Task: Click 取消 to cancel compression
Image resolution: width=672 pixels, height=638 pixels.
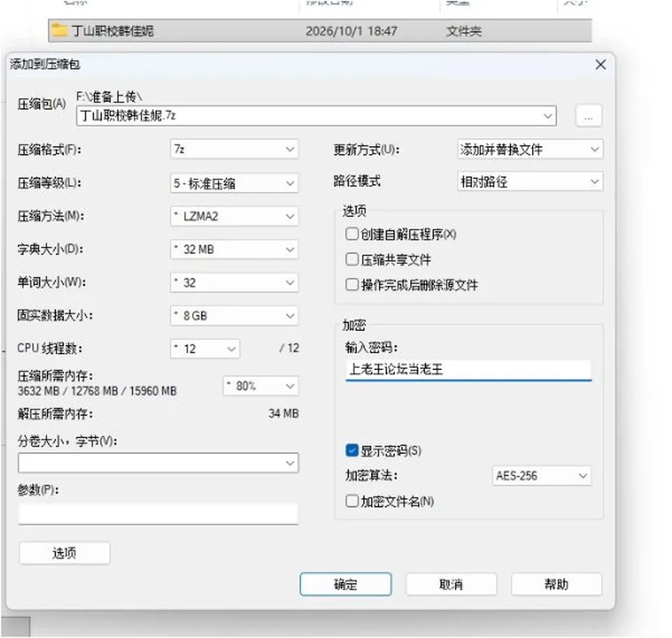Action: [451, 584]
